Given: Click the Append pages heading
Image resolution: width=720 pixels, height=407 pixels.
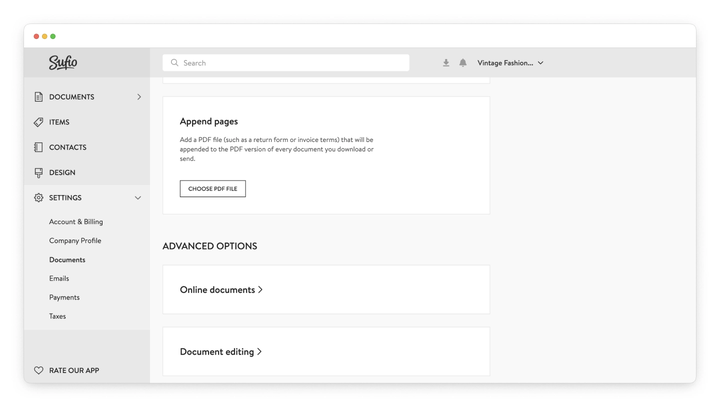Looking at the screenshot, I should 209,122.
